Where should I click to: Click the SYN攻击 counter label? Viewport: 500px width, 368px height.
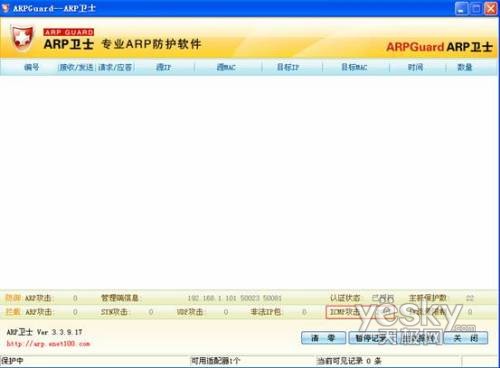point(114,312)
